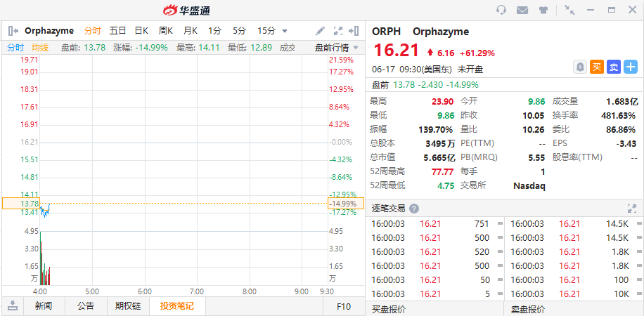The height and width of the screenshot is (316, 644).
Task: Toggle the orange 均线 line legend
Action: tap(40, 48)
